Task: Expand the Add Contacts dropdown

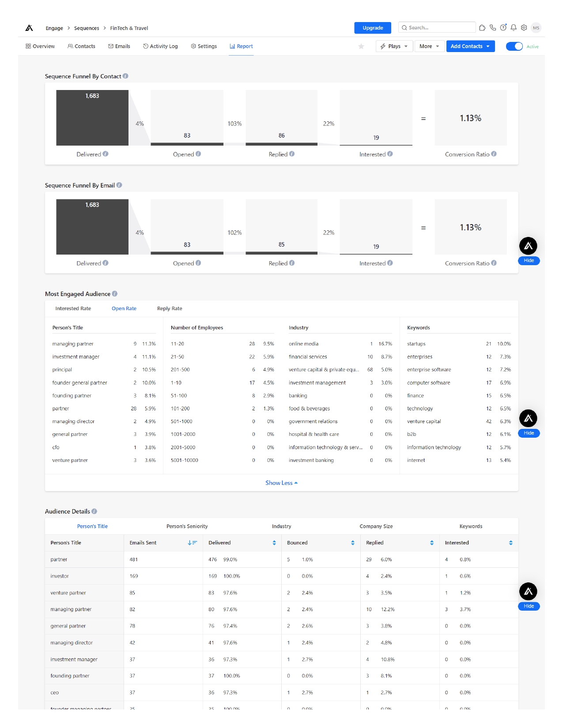Action: (470, 46)
